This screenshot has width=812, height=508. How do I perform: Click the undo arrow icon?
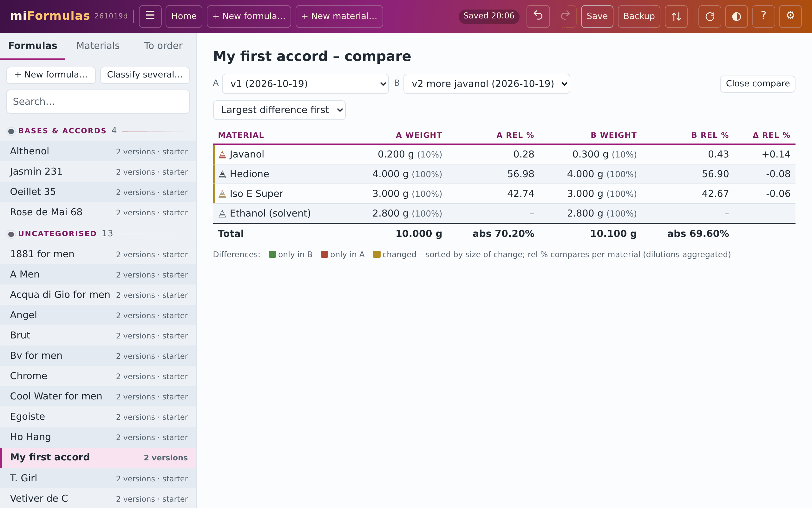click(538, 16)
